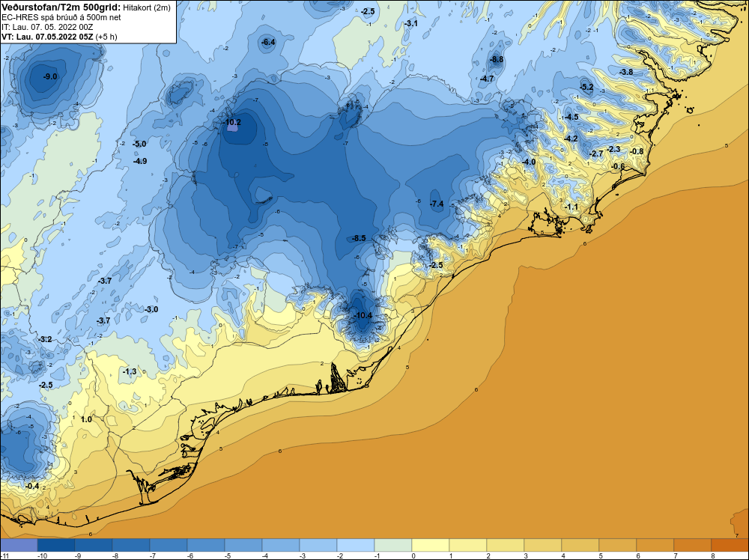Select the pale yellow legend swatch between 0 and 1
The image size is (749, 560).
[431, 545]
